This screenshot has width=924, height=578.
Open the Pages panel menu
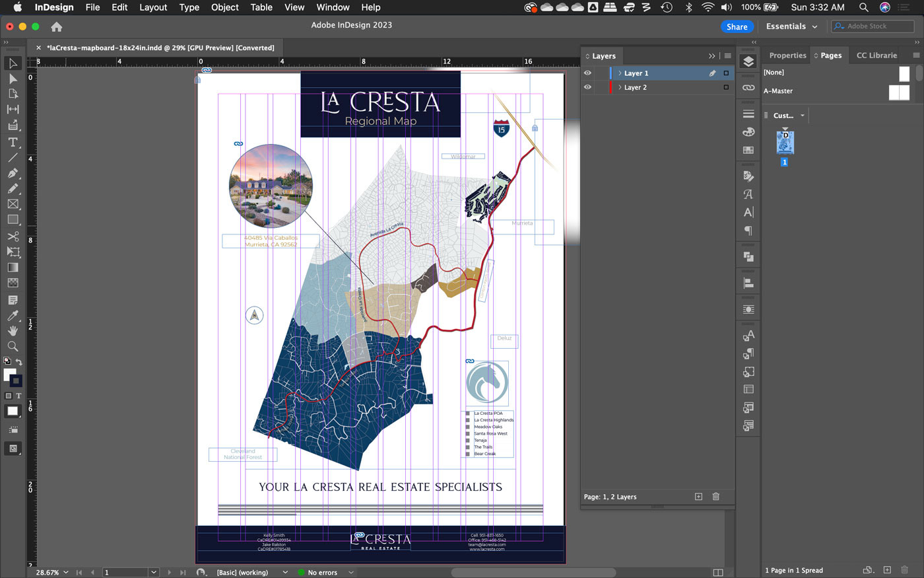[916, 55]
